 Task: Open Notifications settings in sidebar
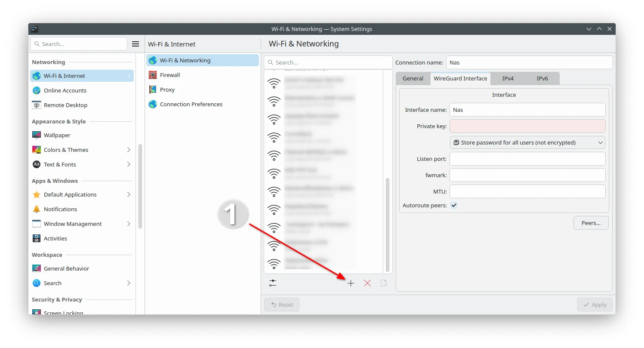coord(60,209)
